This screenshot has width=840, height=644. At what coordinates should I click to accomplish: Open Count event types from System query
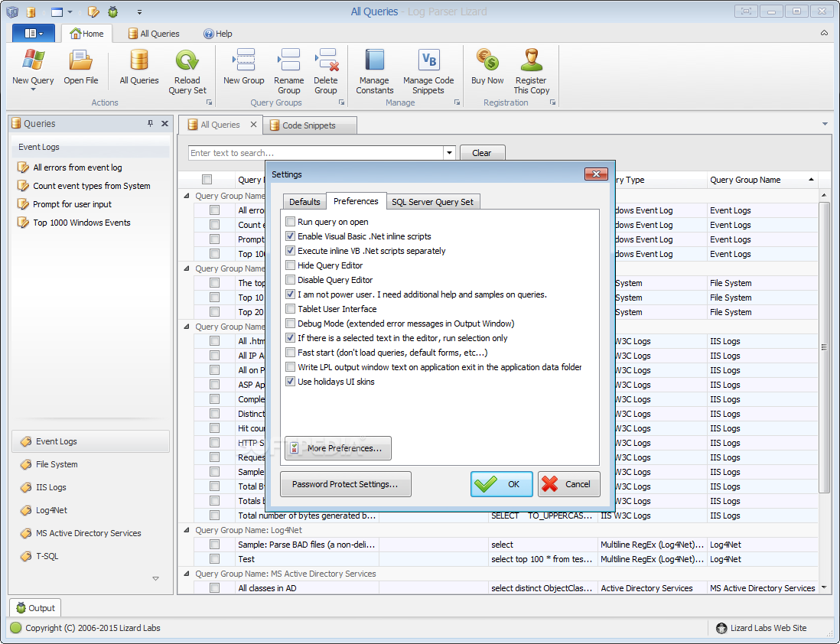point(84,186)
